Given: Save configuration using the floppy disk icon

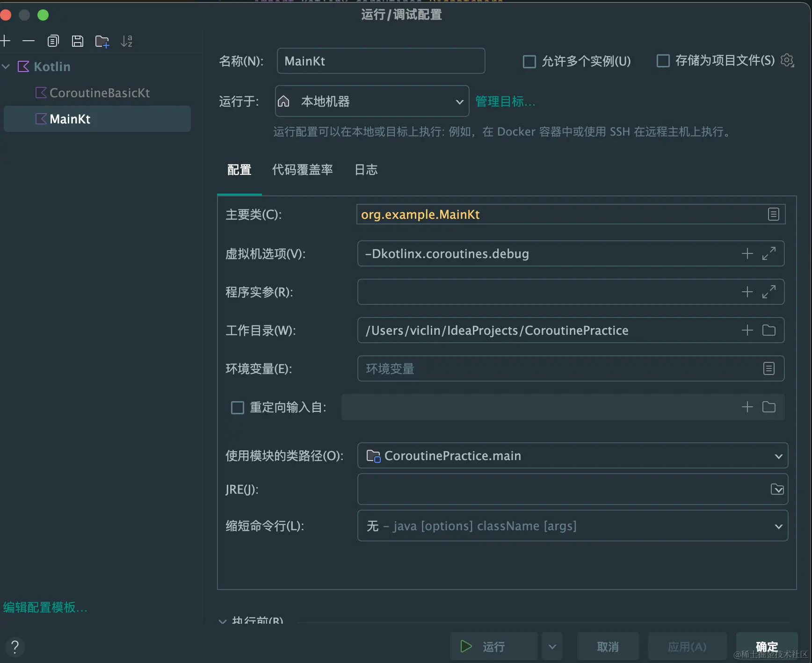Looking at the screenshot, I should pos(78,41).
